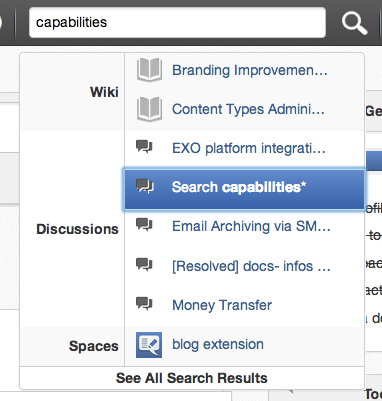Click chat bubble icon beside Email Archiving
The image size is (382, 401).
pos(144,225)
